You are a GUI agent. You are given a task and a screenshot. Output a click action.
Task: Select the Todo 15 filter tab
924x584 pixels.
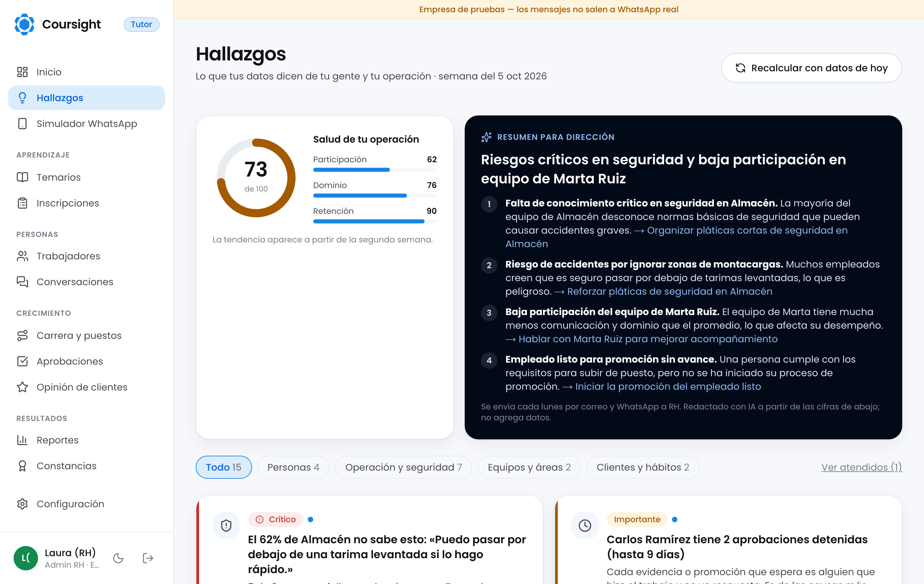[224, 467]
